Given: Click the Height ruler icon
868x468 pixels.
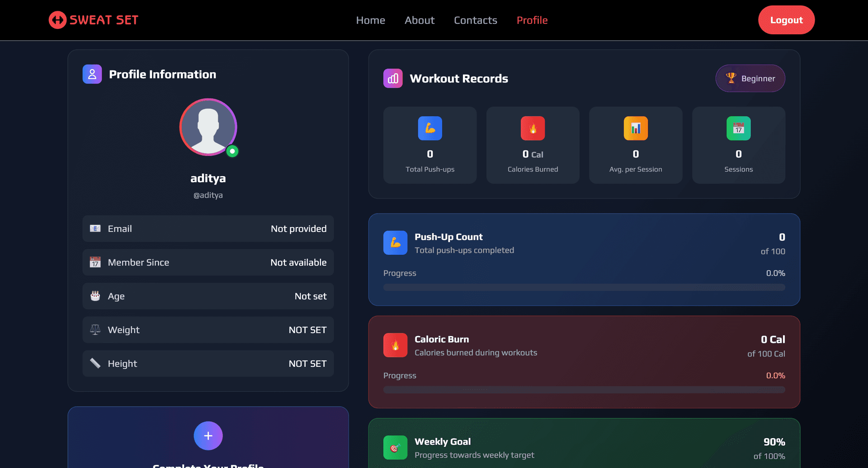Looking at the screenshot, I should tap(95, 363).
